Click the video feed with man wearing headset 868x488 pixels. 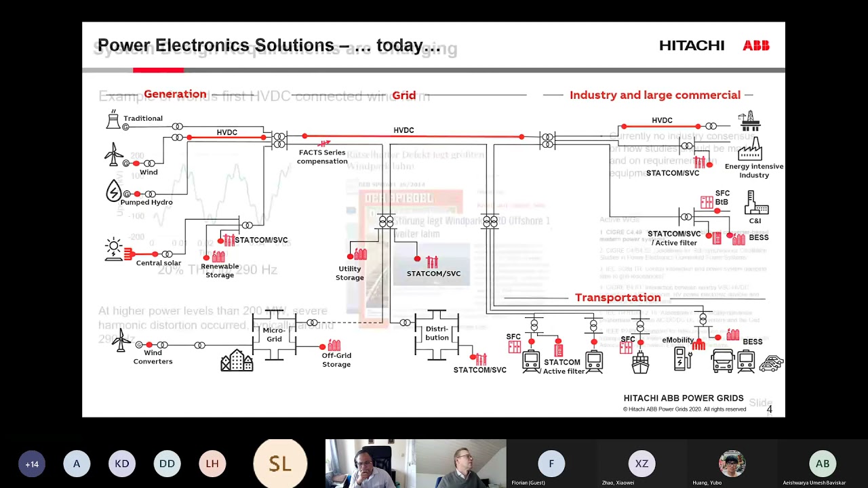370,464
